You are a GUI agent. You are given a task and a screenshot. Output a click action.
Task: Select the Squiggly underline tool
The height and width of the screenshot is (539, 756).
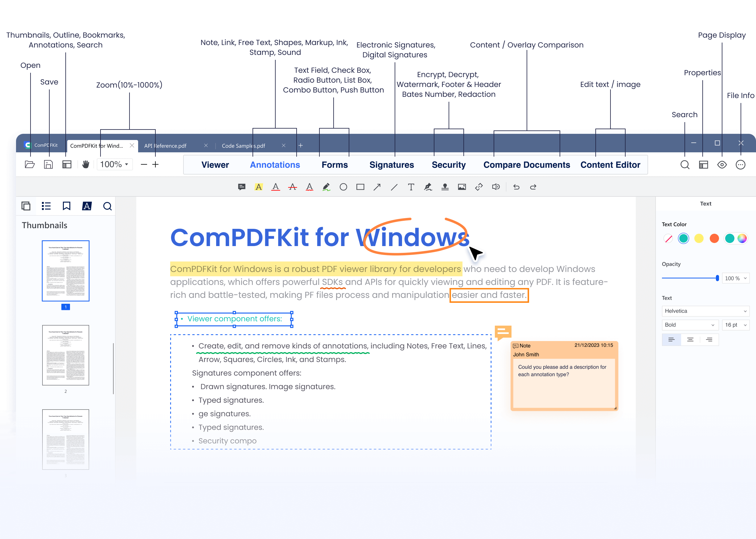(x=309, y=187)
